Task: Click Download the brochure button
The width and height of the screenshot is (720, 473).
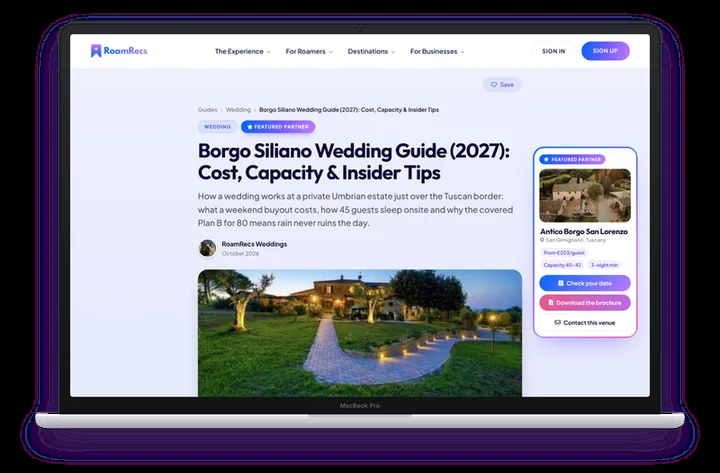Action: point(585,303)
